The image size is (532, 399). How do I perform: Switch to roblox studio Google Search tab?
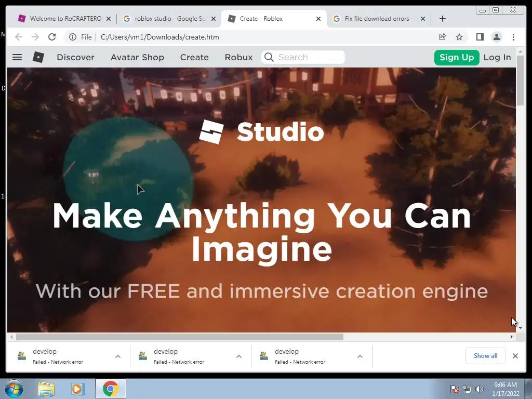(x=169, y=19)
